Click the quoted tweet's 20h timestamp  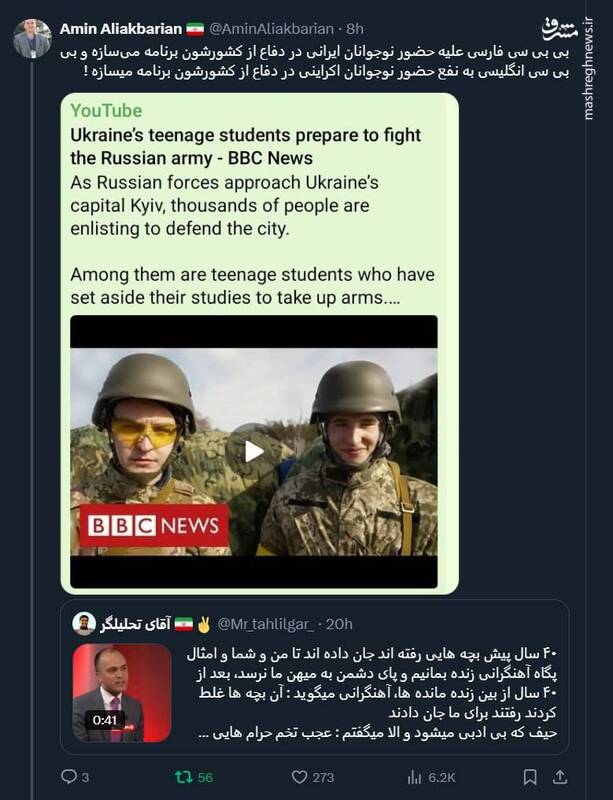tap(339, 624)
